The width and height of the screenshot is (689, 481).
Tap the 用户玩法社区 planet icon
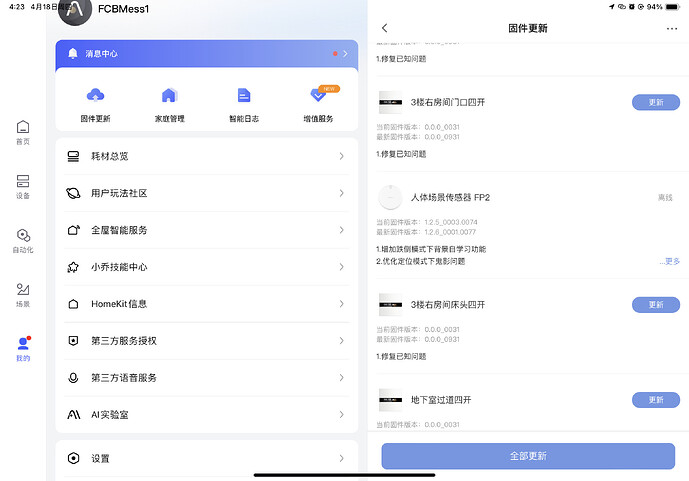(73, 193)
